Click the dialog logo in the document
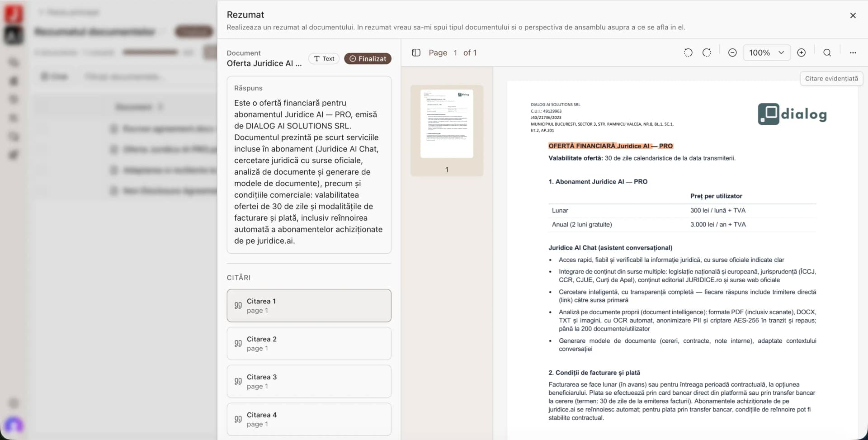The image size is (868, 440). (x=792, y=114)
